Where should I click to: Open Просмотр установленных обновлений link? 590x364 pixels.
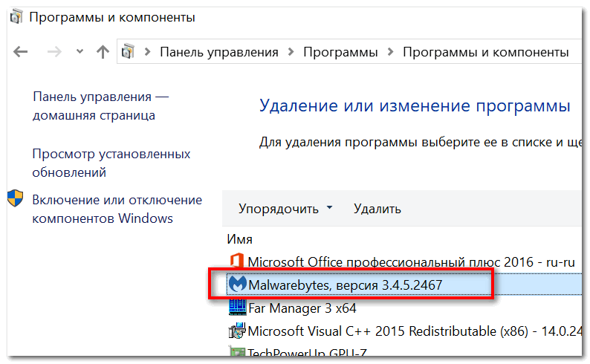111,163
